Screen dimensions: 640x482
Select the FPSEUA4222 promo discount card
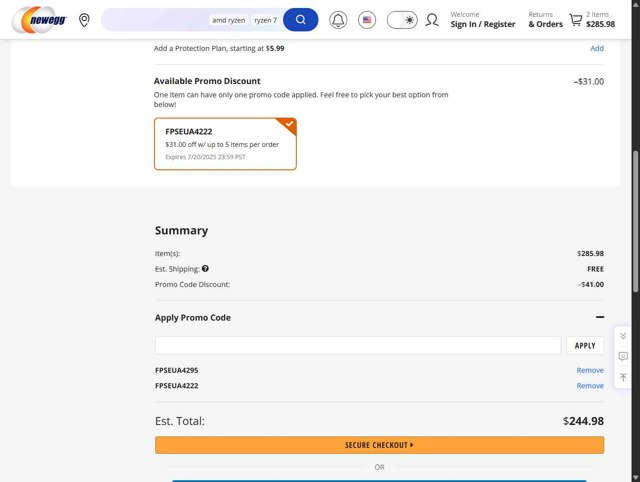tap(225, 144)
